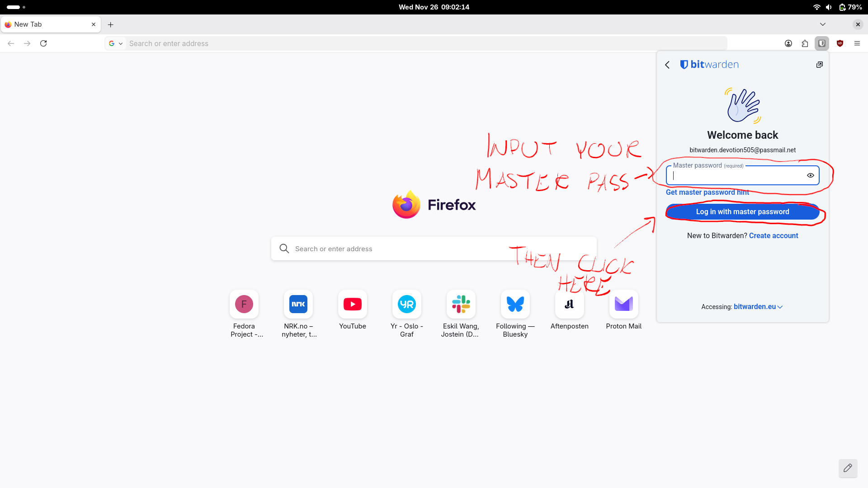Click Get master password hint link
868x488 pixels.
[x=707, y=192]
